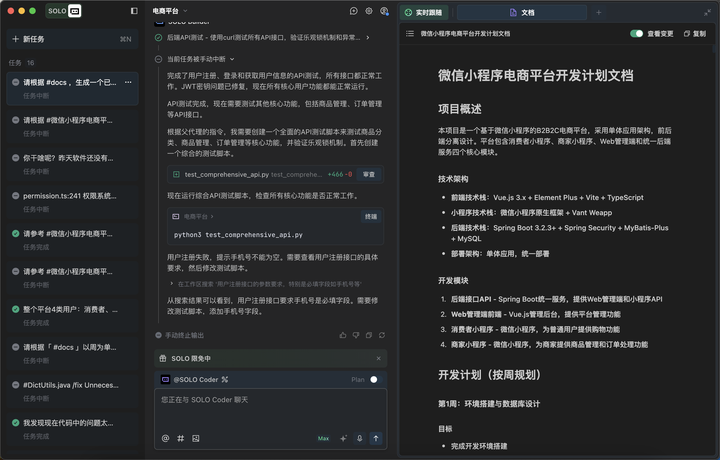Viewport: 720px width, 460px height.
Task: Click the regenerate response icon
Action: 381,335
